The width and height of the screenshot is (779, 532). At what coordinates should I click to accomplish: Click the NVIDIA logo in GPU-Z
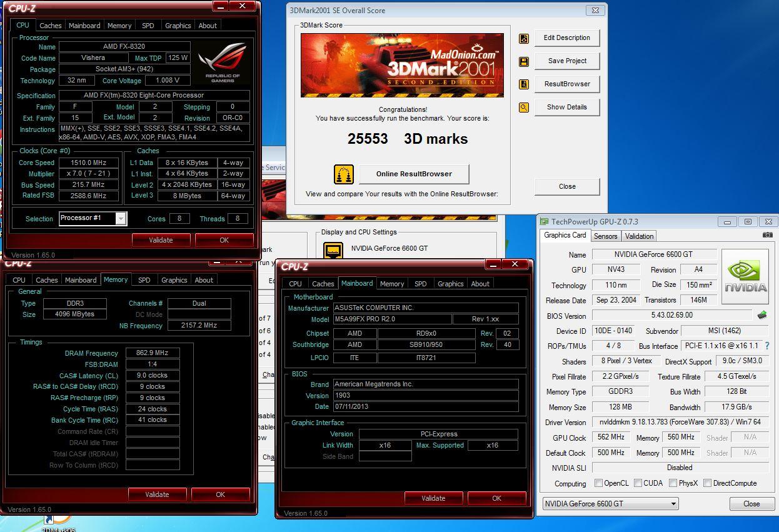[745, 277]
